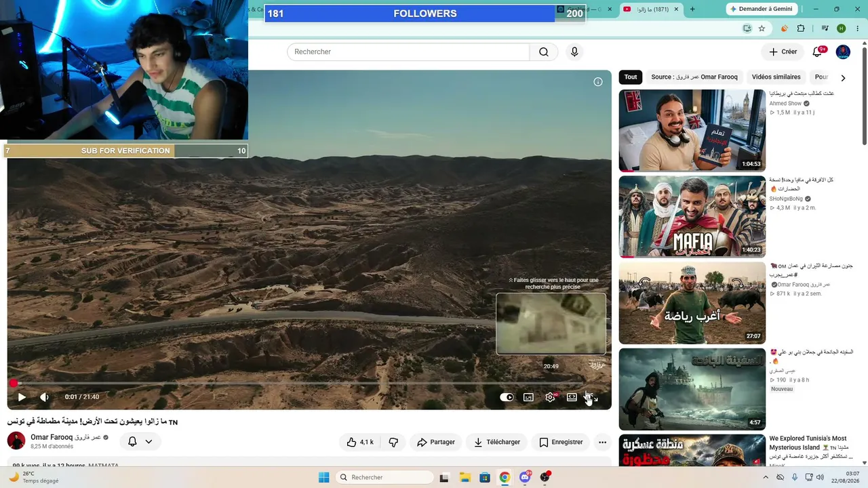The height and width of the screenshot is (488, 868).
Task: Open YouTube notifications bell
Action: tap(818, 52)
